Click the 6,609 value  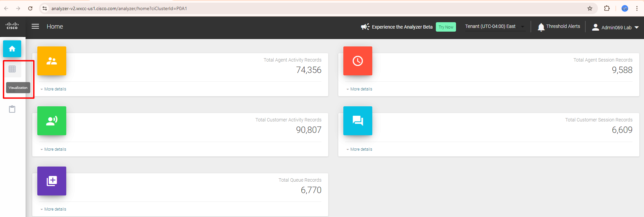622,130
